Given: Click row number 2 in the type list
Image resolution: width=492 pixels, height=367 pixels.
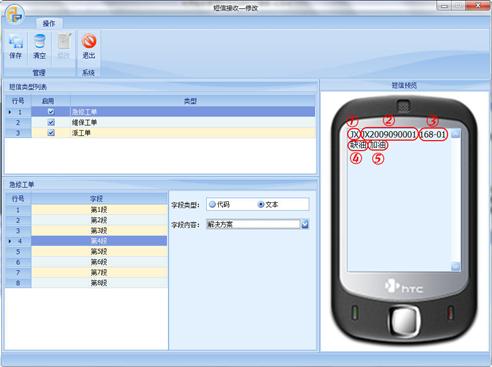Looking at the screenshot, I should click(18, 122).
